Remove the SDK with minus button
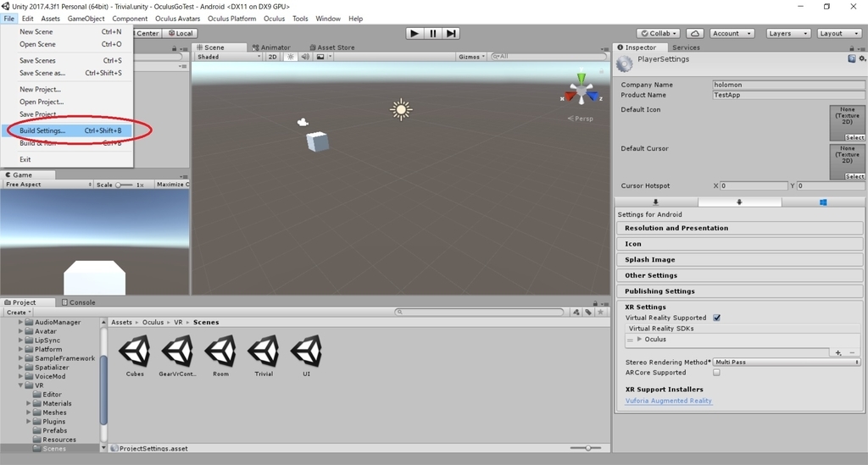The width and height of the screenshot is (868, 465). click(852, 352)
